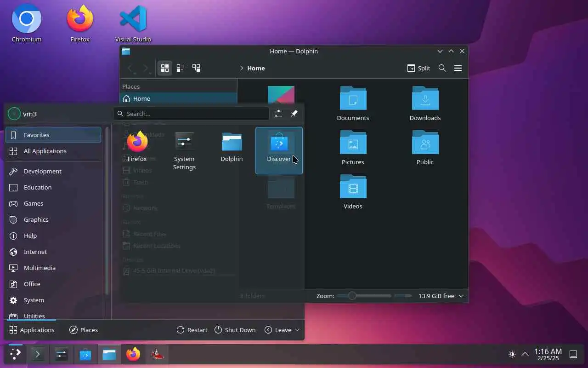Open the Public folder
This screenshot has width=588, height=368.
(425, 148)
